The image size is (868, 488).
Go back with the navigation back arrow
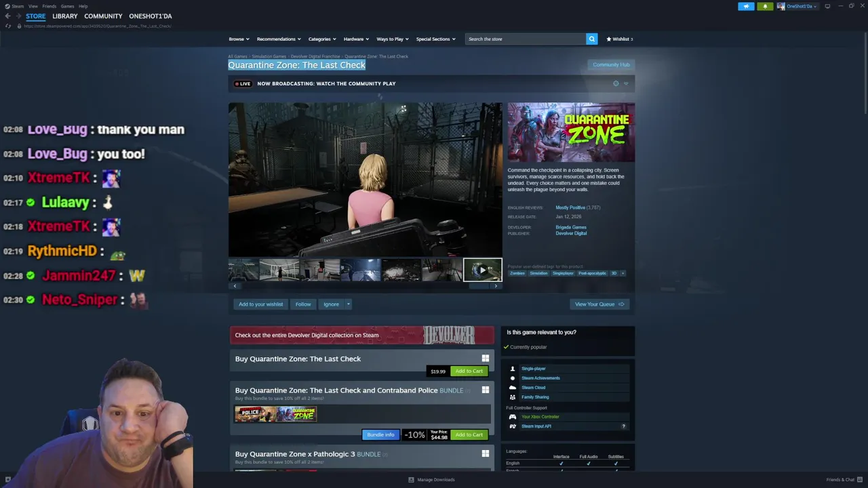(x=7, y=16)
